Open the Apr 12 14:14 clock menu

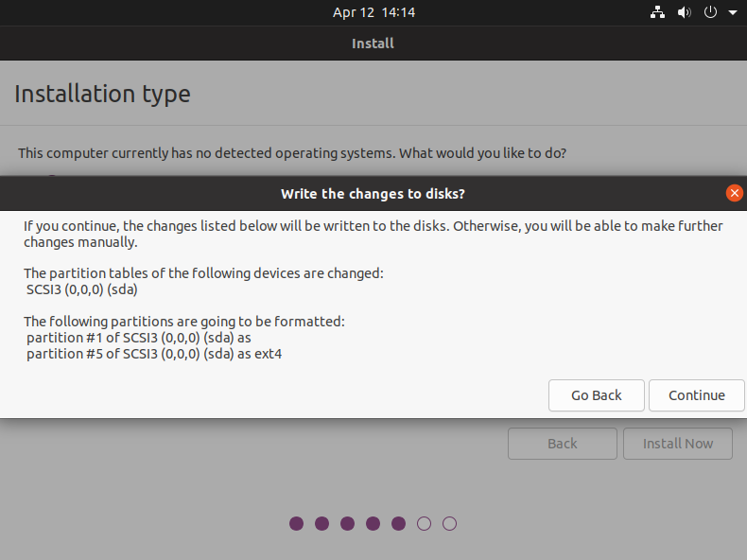pyautogui.click(x=373, y=12)
